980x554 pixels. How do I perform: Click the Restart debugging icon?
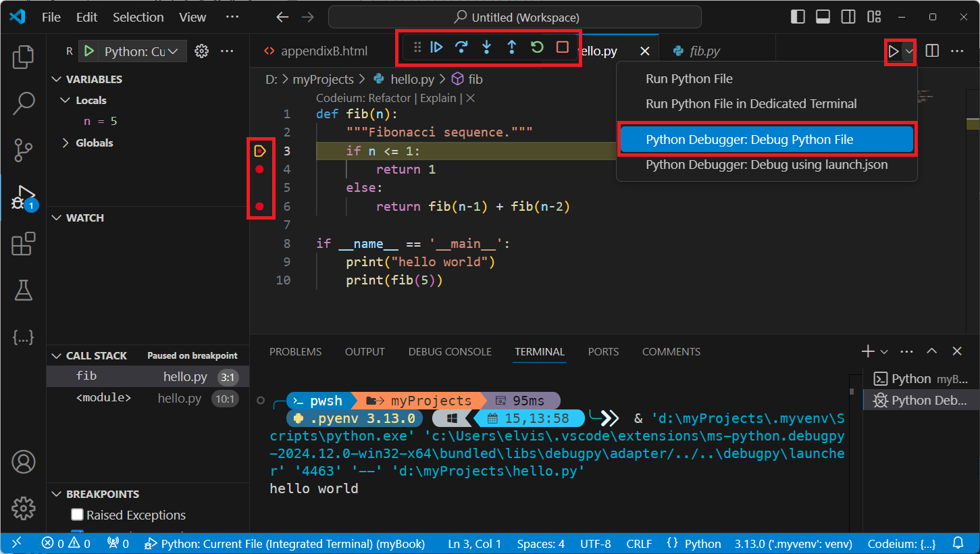coord(537,47)
